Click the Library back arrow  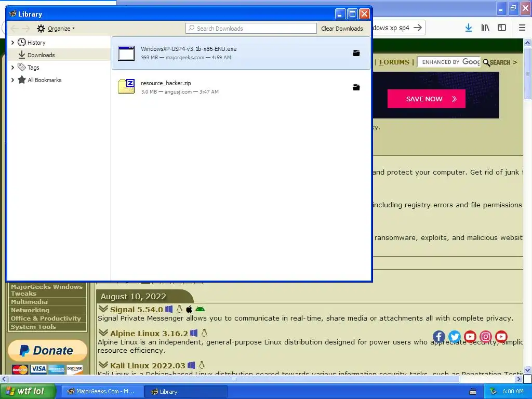[14, 29]
